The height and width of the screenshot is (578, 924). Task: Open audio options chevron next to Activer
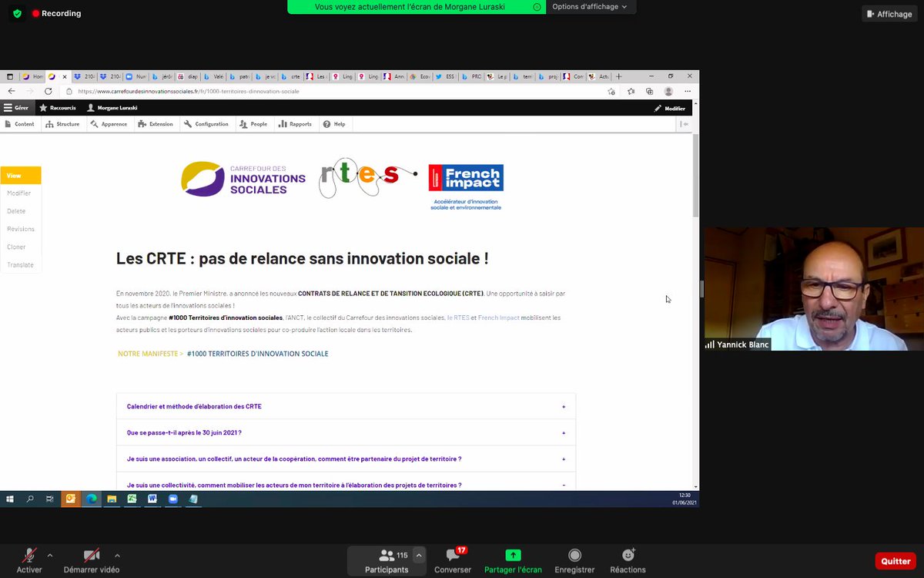50,555
